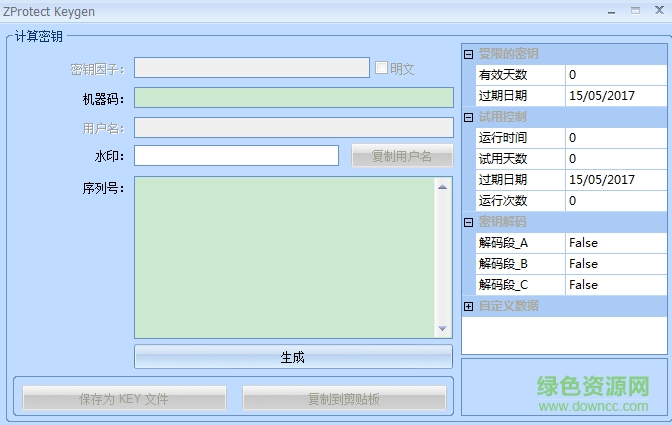Collapse the 密钥解码 section
This screenshot has height=425, width=672.
(468, 222)
